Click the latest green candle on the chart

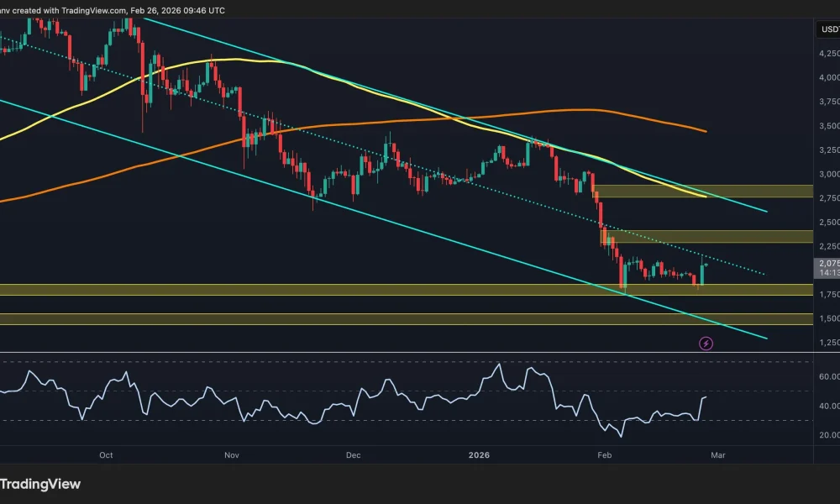(702, 273)
